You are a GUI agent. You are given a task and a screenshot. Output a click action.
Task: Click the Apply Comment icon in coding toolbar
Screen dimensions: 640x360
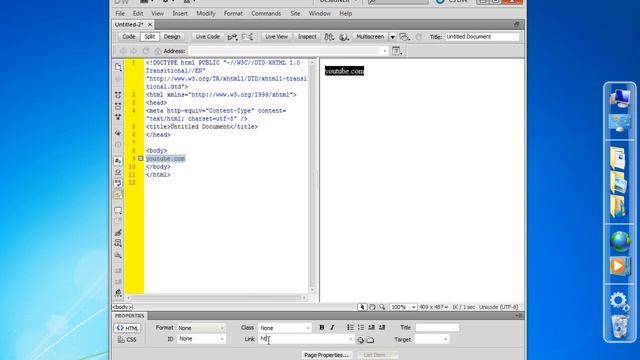tap(118, 211)
